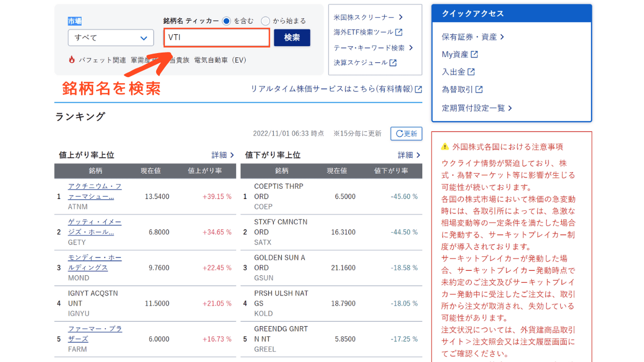Click the external-link icon next to My資産
The width and height of the screenshot is (644, 362).
[x=474, y=54]
